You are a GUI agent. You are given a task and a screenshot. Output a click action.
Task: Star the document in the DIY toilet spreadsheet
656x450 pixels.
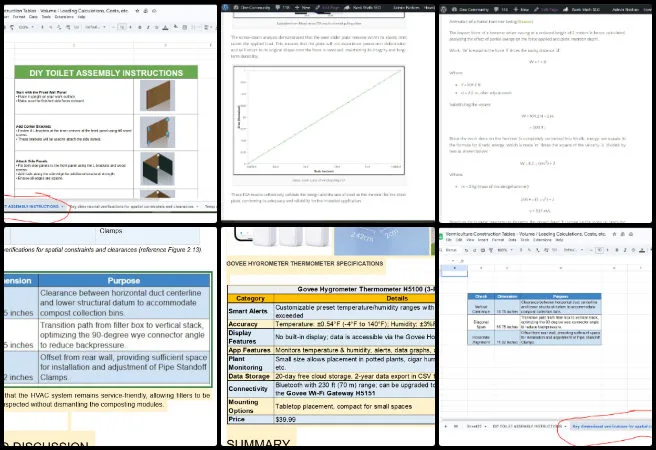(137, 11)
